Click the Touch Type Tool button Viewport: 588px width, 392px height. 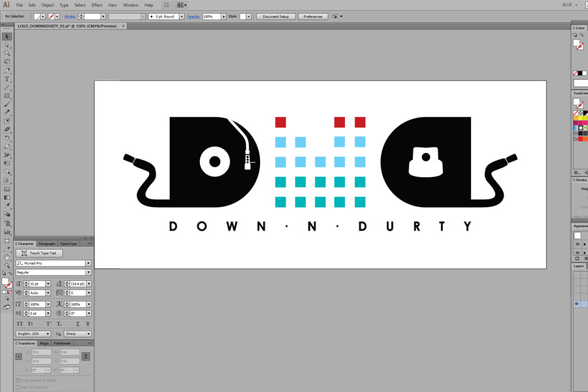39,253
